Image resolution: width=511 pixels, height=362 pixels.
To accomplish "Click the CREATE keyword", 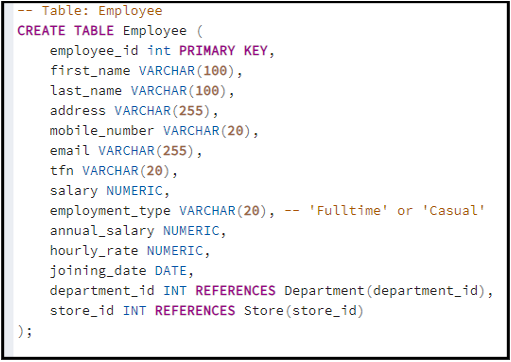I will [41, 31].
